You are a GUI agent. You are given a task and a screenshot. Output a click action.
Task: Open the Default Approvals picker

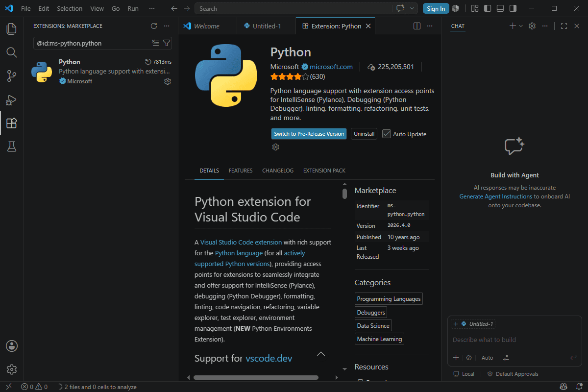coord(513,374)
